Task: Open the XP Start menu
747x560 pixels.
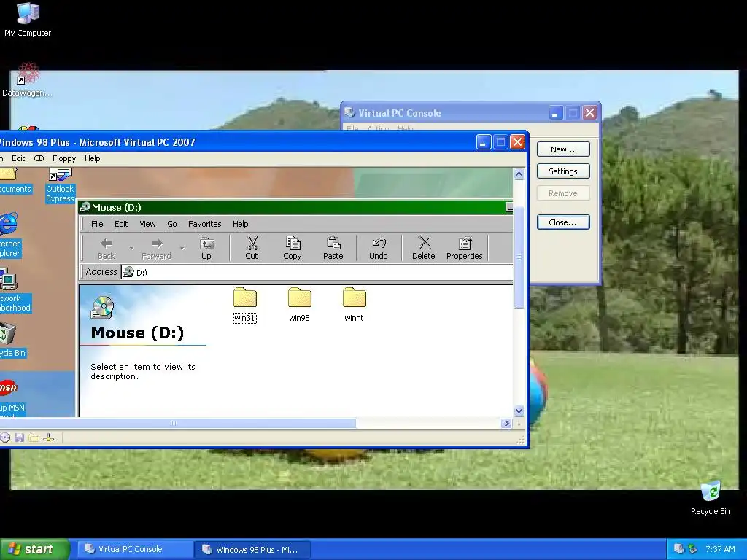Action: click(x=35, y=549)
